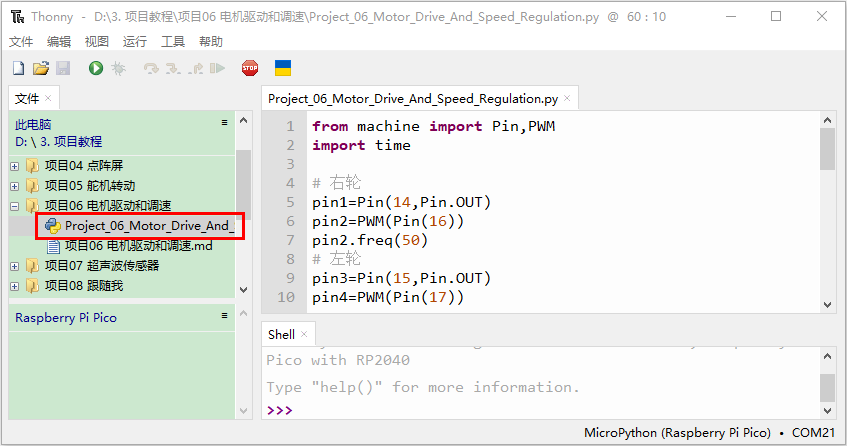Open a file using the folder icon

pos(41,68)
